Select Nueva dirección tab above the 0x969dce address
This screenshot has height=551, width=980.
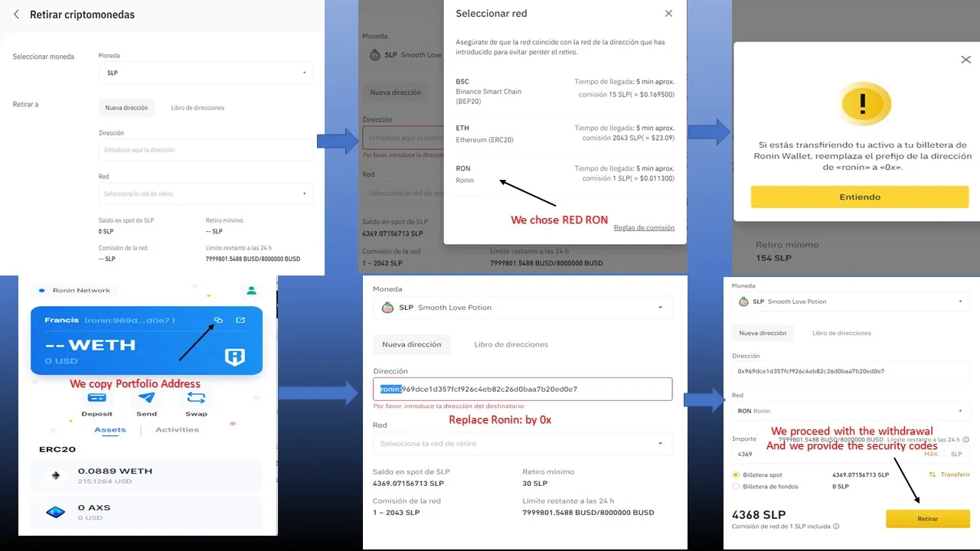763,333
